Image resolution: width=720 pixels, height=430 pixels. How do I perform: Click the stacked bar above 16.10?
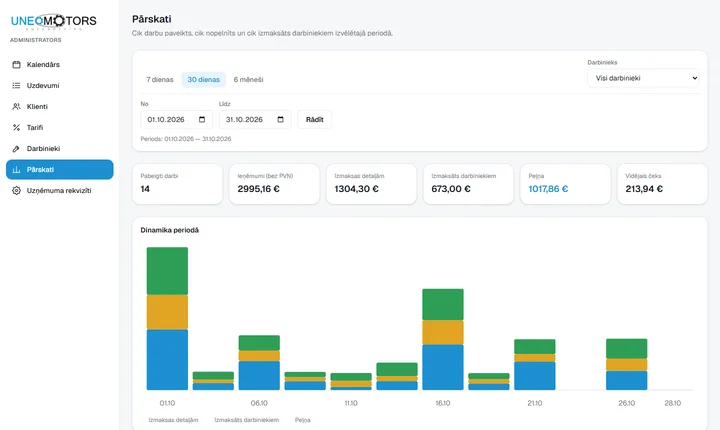pyautogui.click(x=443, y=339)
